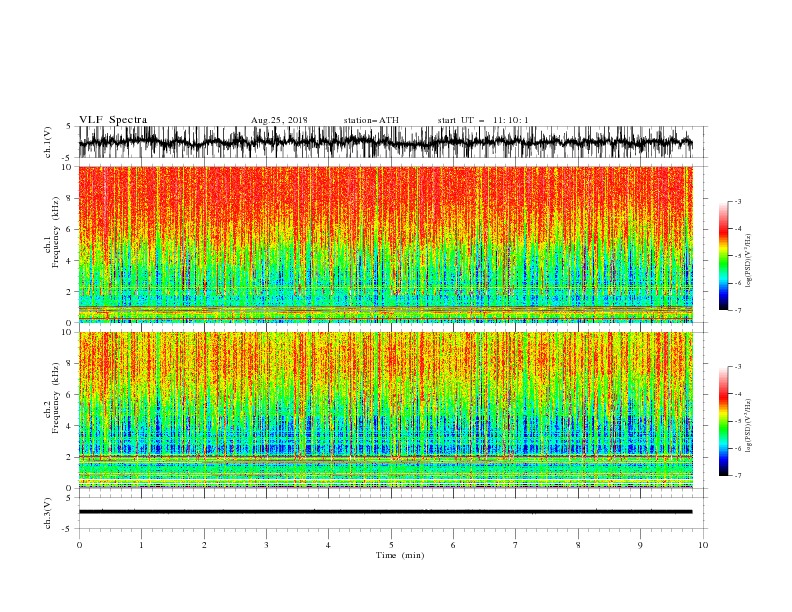This screenshot has height=612, width=792.
Task: Click the log(PSD) label of ch.1 color bar
Action: (749, 261)
